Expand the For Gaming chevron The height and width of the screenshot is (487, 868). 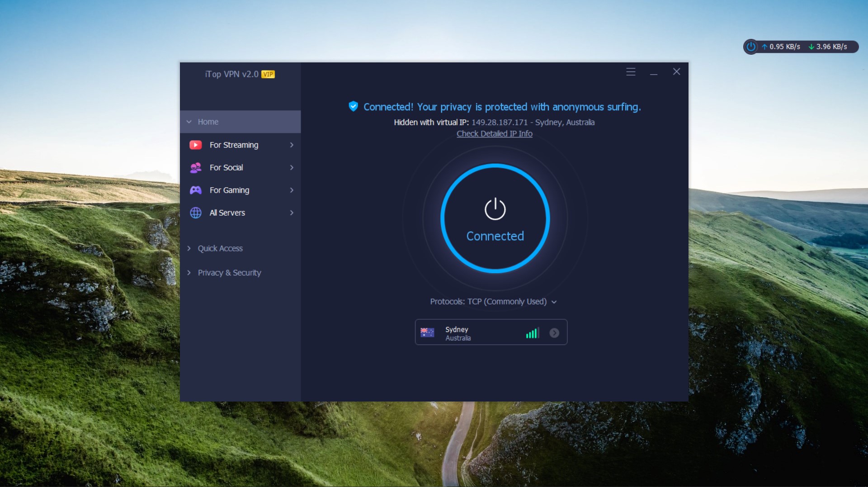(x=292, y=190)
